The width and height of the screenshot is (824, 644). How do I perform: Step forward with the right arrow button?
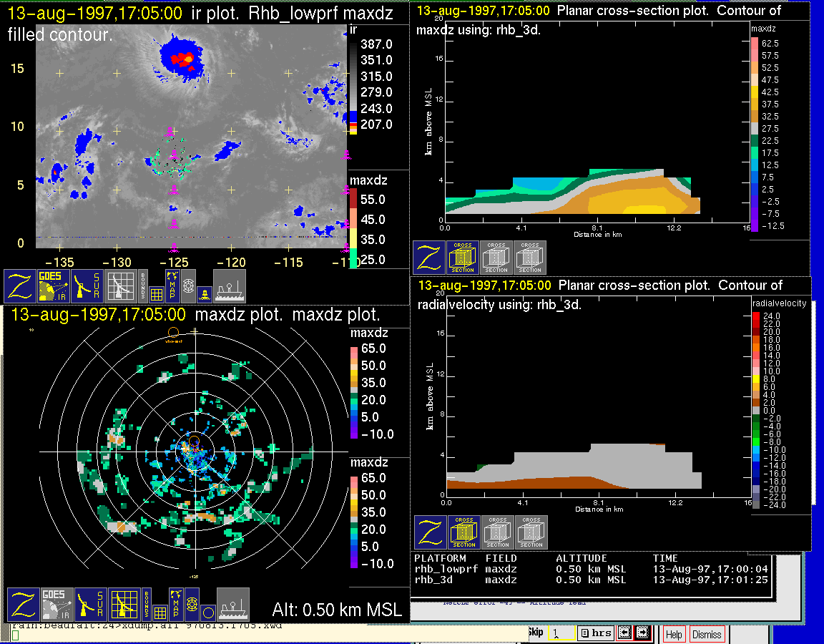coord(642,633)
